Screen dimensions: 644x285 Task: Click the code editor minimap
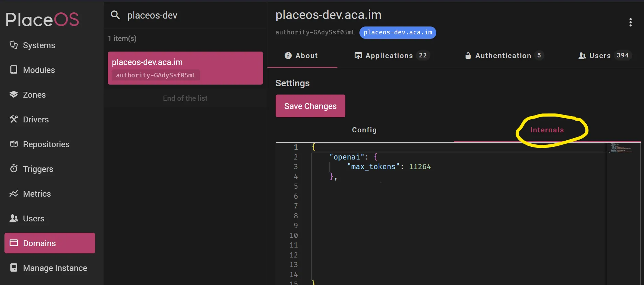pyautogui.click(x=622, y=149)
